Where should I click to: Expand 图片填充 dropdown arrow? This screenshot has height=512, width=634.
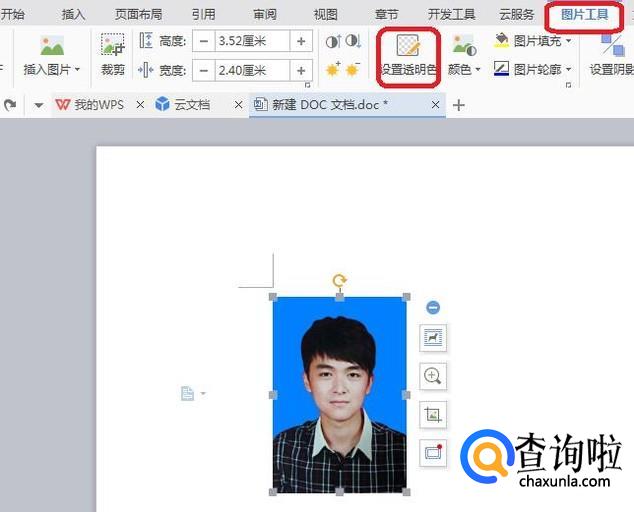point(568,40)
